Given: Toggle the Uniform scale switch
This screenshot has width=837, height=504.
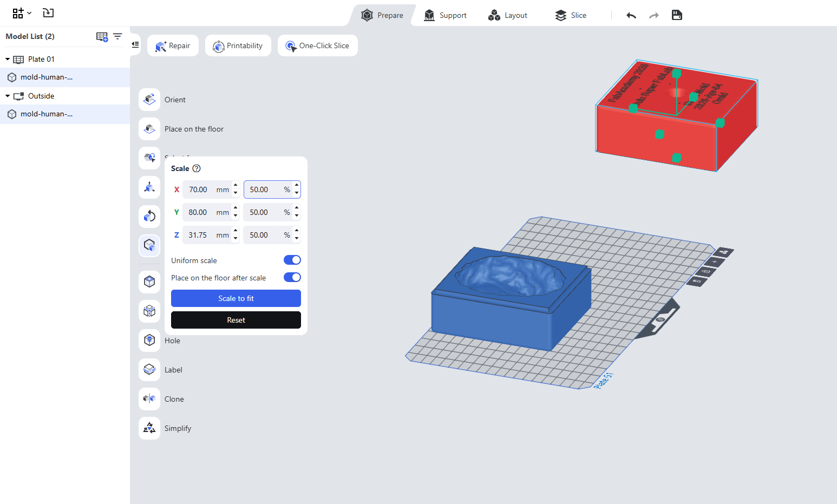Looking at the screenshot, I should pyautogui.click(x=292, y=260).
